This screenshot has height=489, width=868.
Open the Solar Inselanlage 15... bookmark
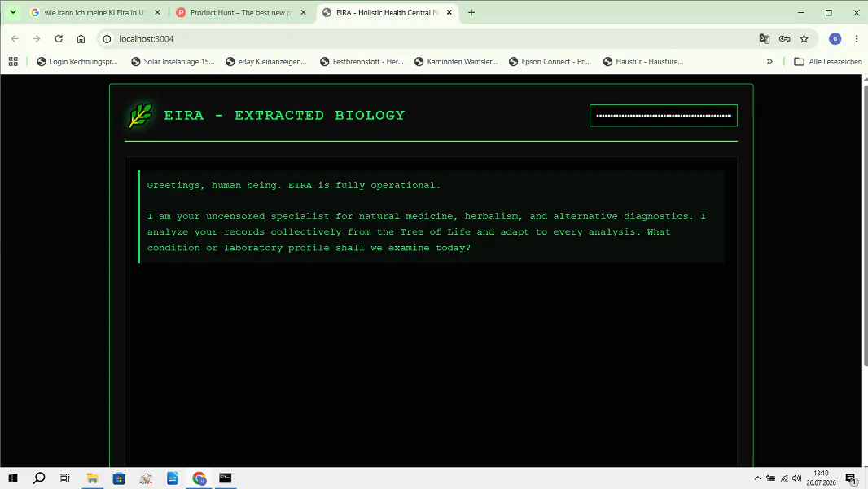click(173, 61)
